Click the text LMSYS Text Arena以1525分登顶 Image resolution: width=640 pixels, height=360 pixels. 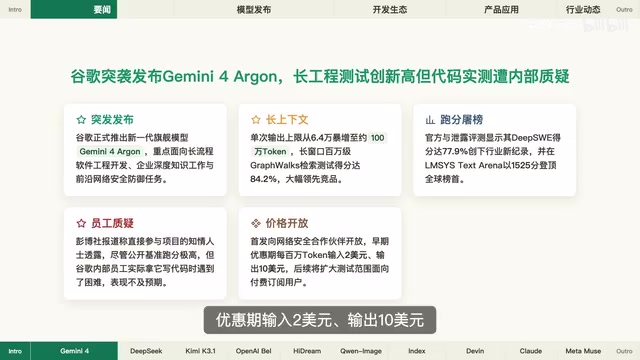point(491,165)
